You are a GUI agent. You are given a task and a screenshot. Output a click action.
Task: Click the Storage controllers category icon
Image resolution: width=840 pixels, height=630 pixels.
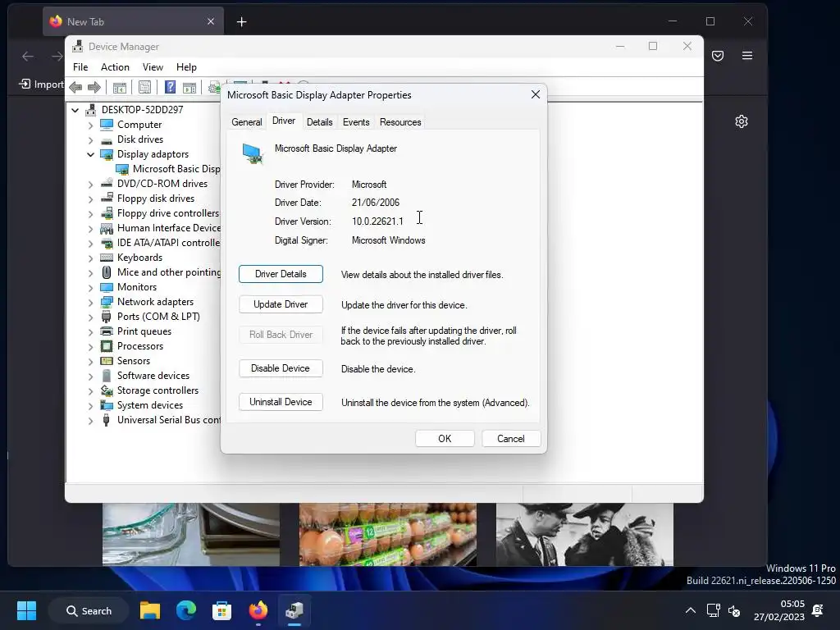coord(107,390)
